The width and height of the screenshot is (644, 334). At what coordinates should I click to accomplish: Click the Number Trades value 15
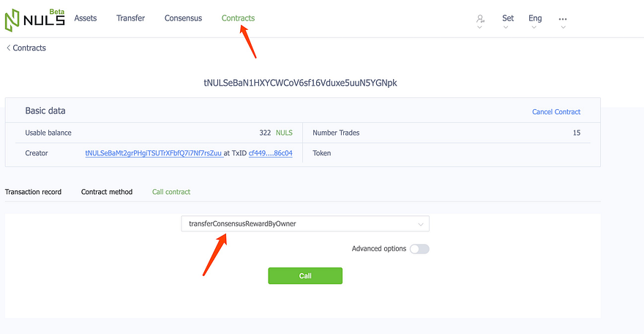tap(577, 133)
